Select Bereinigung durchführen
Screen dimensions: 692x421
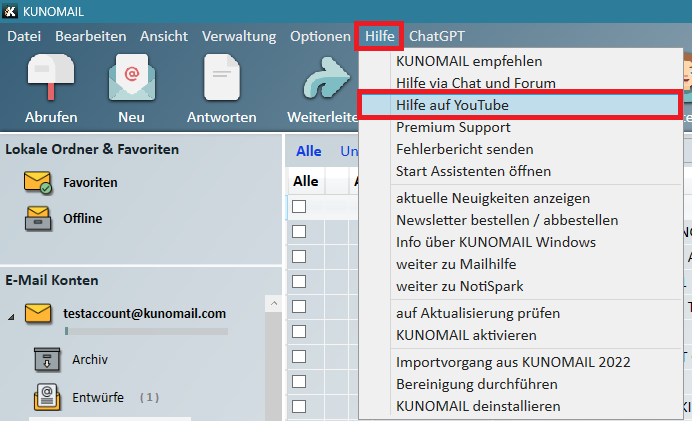pos(521,384)
